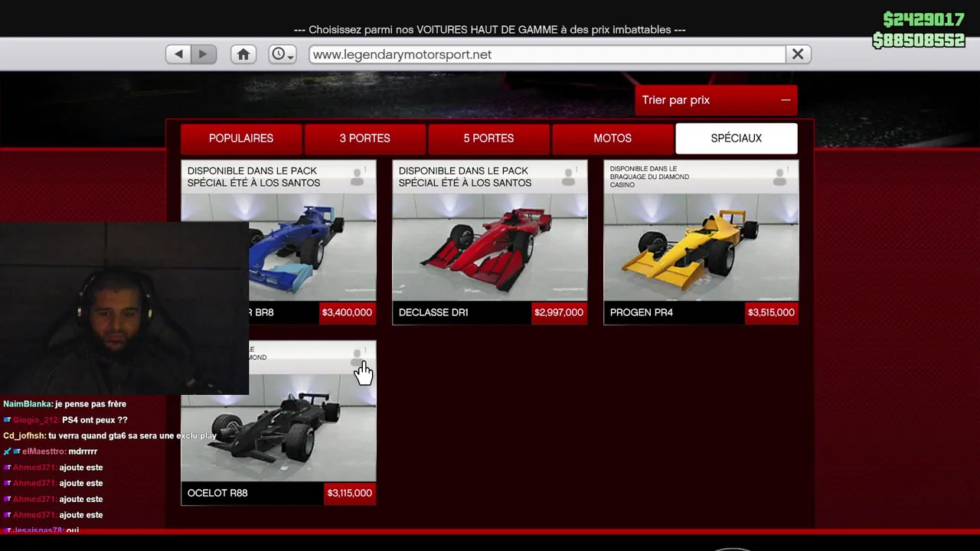Switch to the POPULAIRES tab
Viewport: 980px width, 551px height.
click(x=241, y=139)
